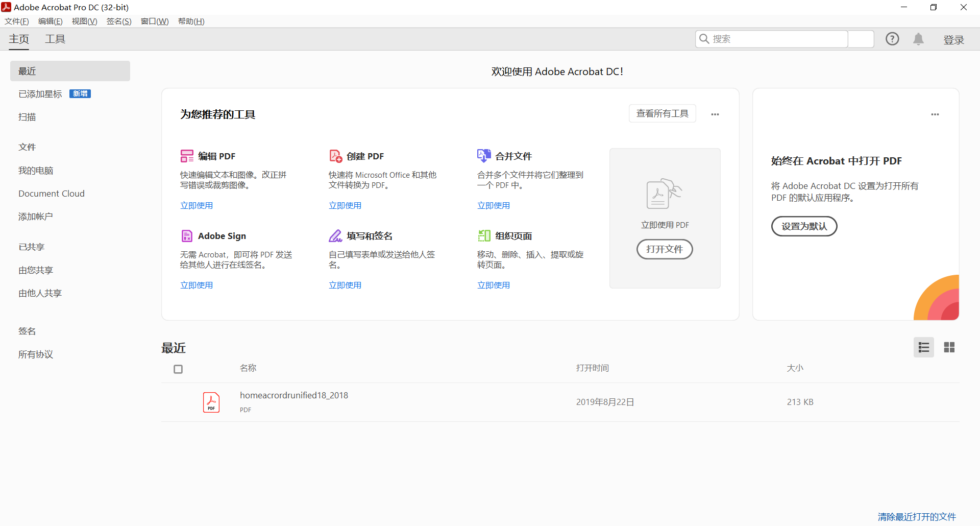Viewport: 980px width, 526px height.
Task: Click the Organize Pages (组织页面) icon
Action: [x=484, y=235]
